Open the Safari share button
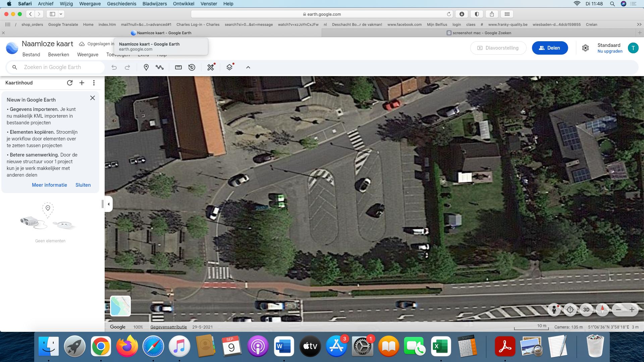644x362 pixels. click(x=492, y=14)
